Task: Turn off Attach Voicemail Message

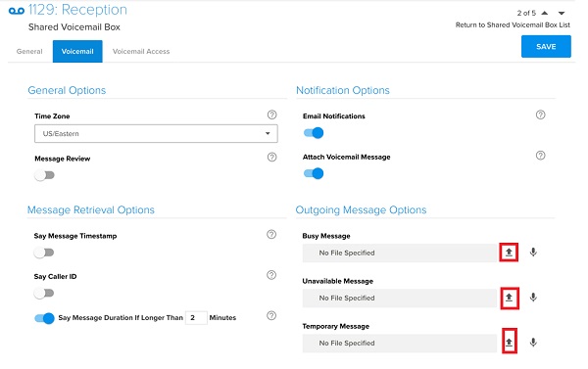Action: coord(314,173)
